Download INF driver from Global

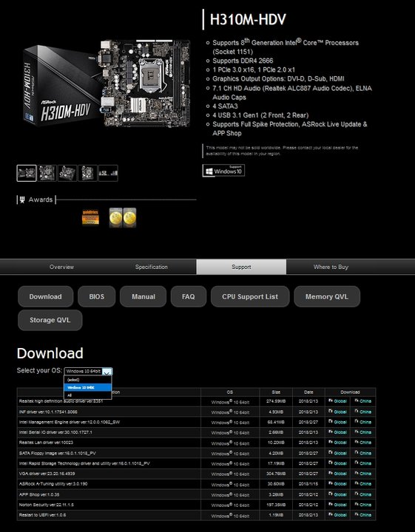coord(338,412)
